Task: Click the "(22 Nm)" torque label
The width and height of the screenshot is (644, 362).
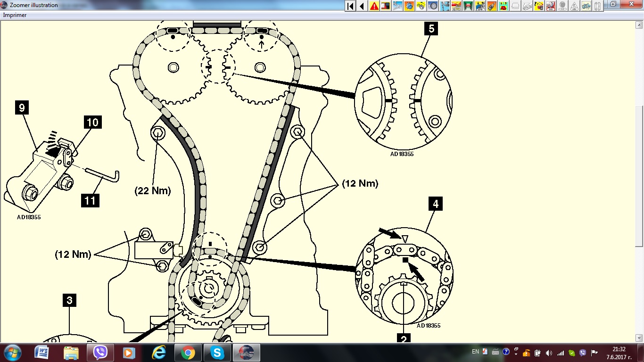Action: [x=153, y=191]
